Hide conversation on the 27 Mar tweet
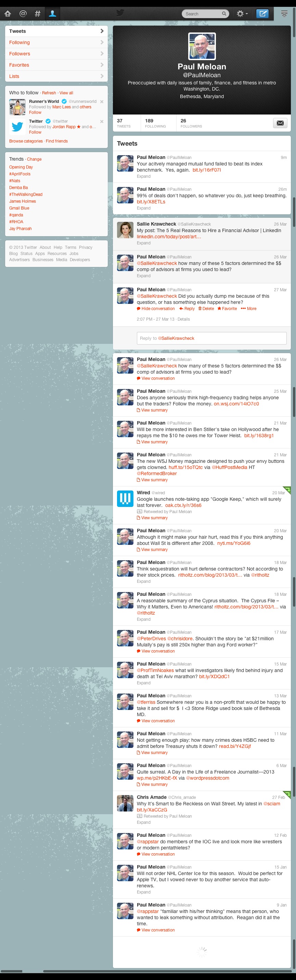This screenshot has height=980, width=296. click(156, 309)
